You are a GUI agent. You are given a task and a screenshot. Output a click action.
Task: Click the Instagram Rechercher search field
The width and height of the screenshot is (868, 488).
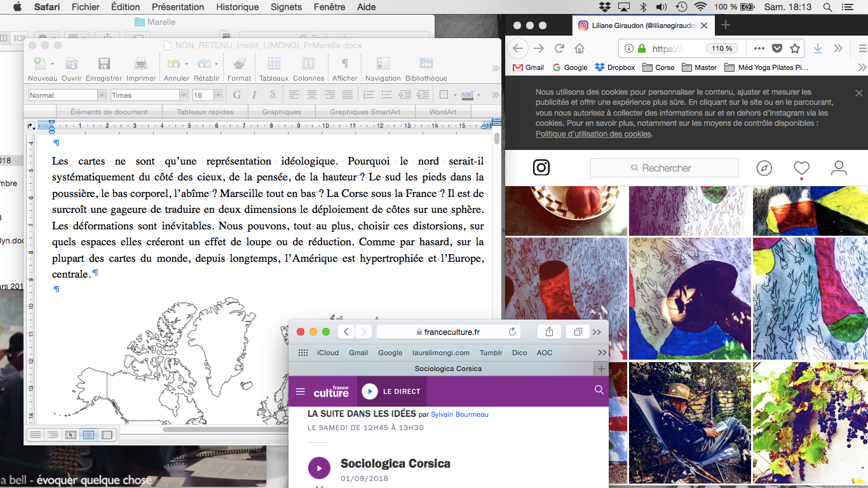[665, 168]
